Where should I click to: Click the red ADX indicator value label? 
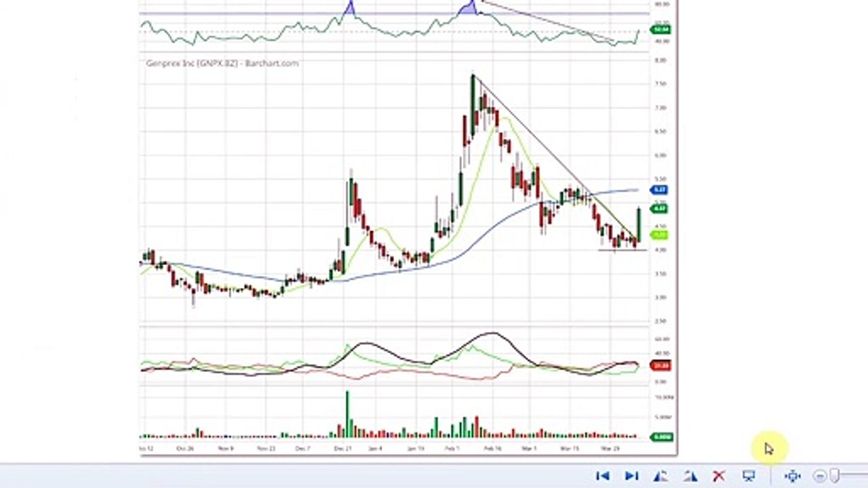click(x=659, y=365)
